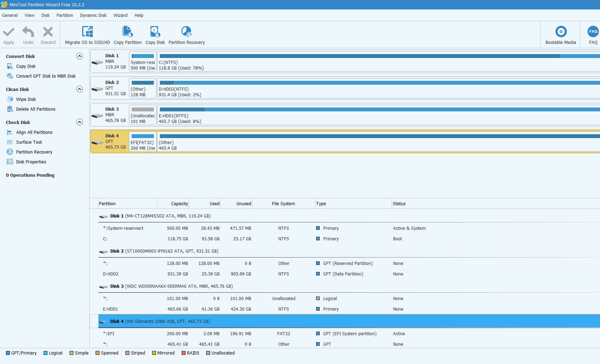This screenshot has width=600, height=364.
Task: Click the Wipe Disk sidebar icon
Action: (x=10, y=99)
